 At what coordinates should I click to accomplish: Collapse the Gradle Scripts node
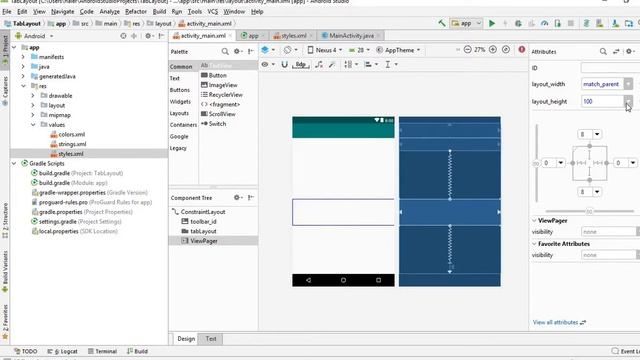point(14,163)
